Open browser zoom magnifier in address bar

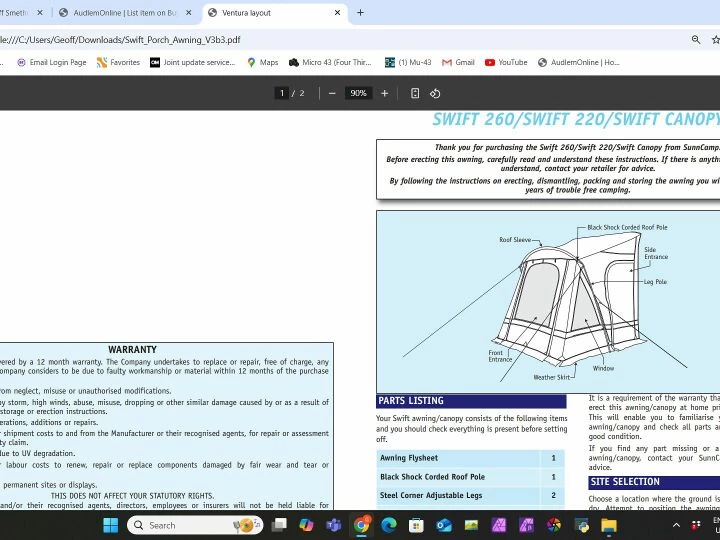click(696, 40)
